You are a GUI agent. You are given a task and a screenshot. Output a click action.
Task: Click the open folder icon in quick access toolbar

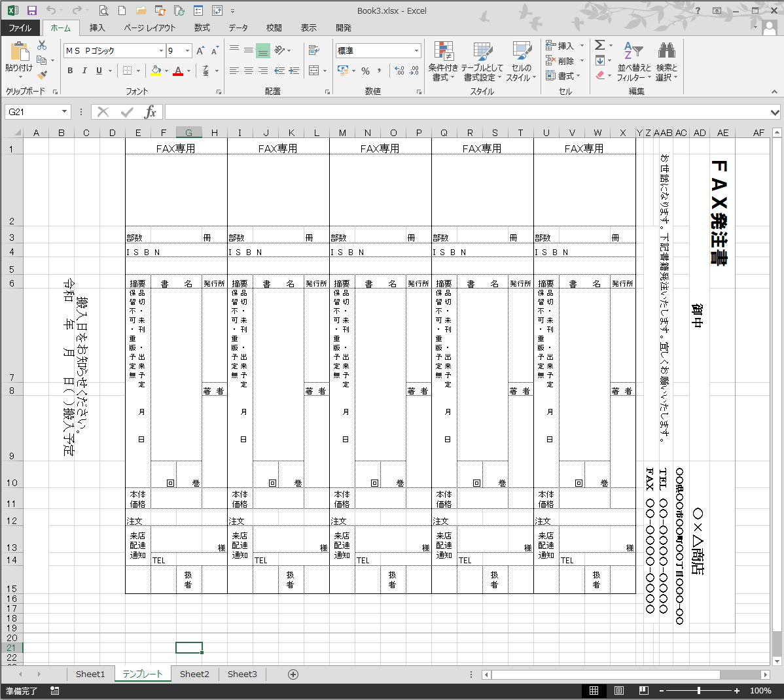[141, 10]
